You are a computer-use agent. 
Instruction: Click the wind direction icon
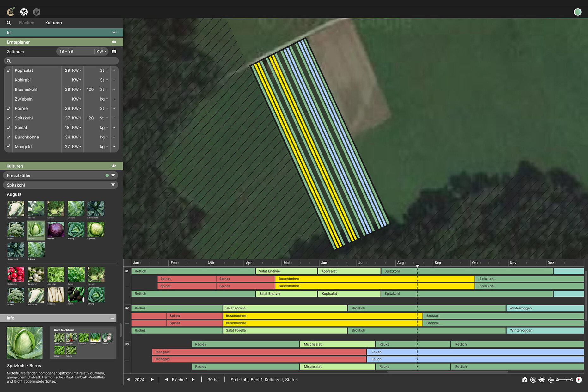(x=550, y=380)
